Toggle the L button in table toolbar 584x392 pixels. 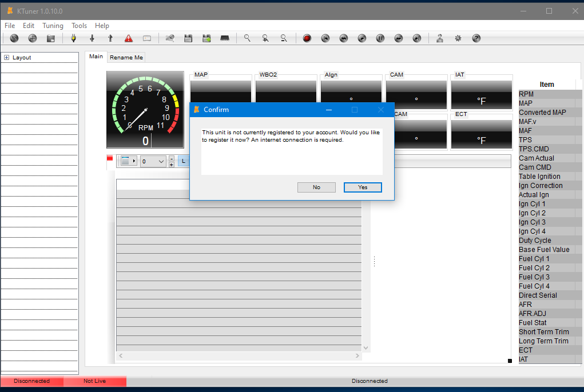184,161
